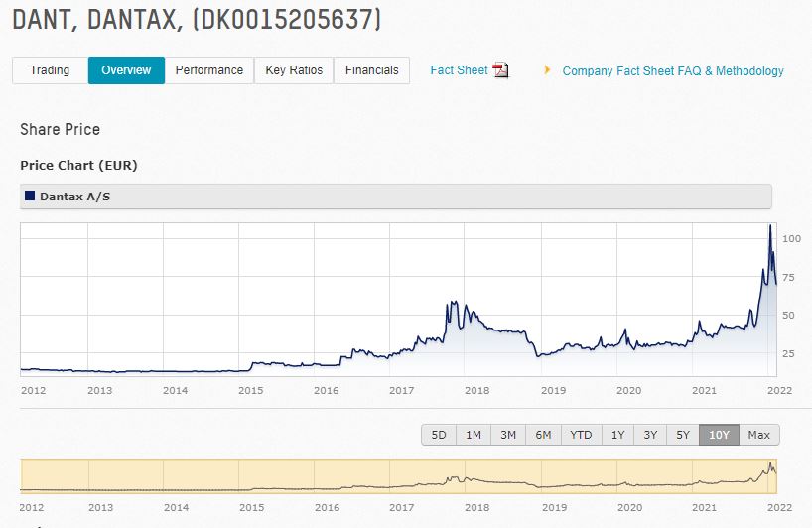Viewport: 812px width, 528px height.
Task: Select the 5Y range button
Action: (683, 435)
